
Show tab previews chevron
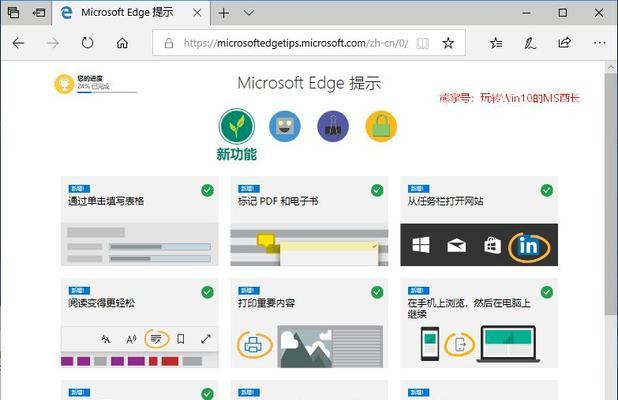pyautogui.click(x=249, y=13)
